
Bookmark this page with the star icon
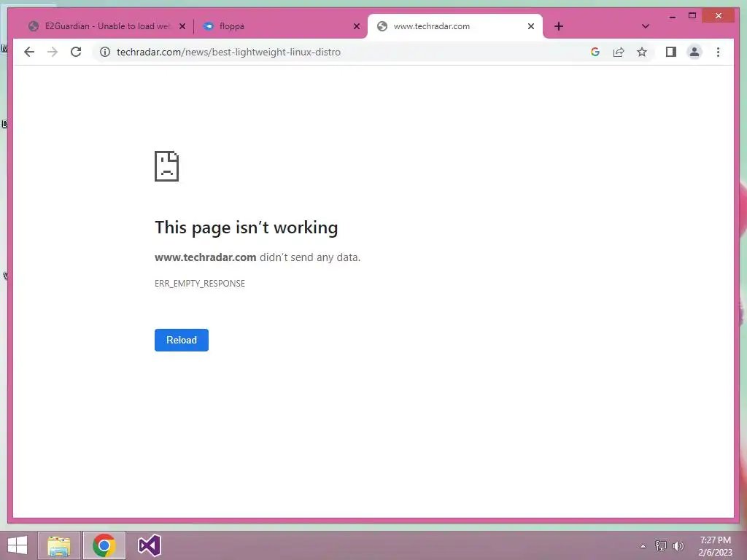[642, 52]
